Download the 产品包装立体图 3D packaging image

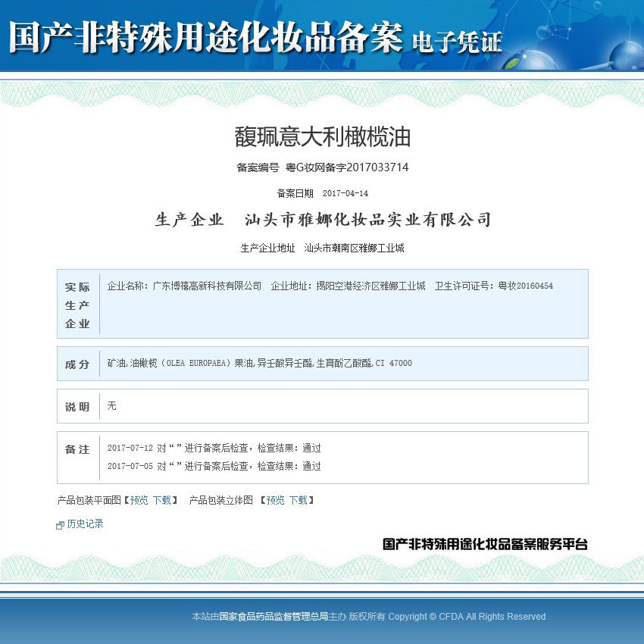point(299,500)
